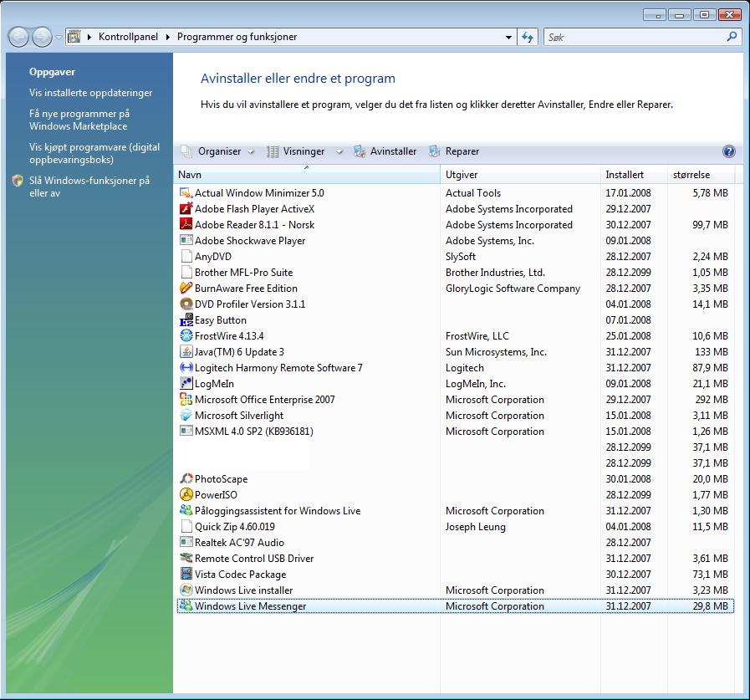Click the DVD Profiler disc icon
The width and height of the screenshot is (750, 700).
tap(186, 304)
